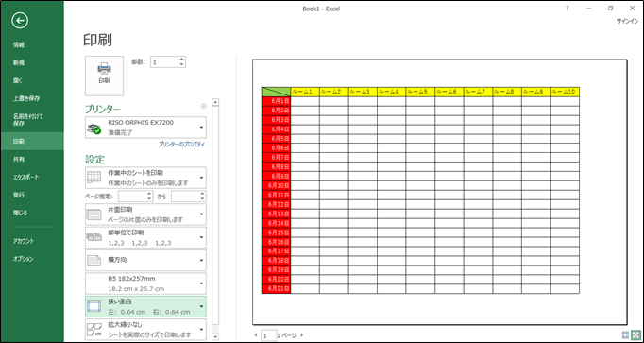Click the printer ready status icon
Viewport: 644px width, 343px height.
coord(94,129)
